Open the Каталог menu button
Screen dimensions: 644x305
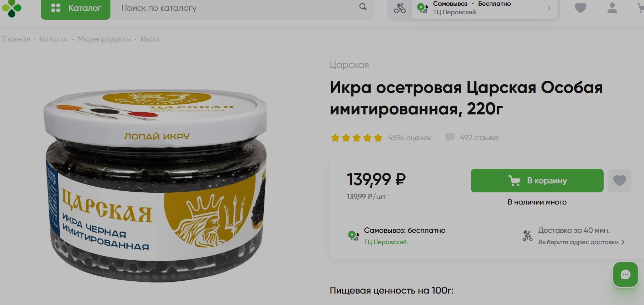pos(75,9)
